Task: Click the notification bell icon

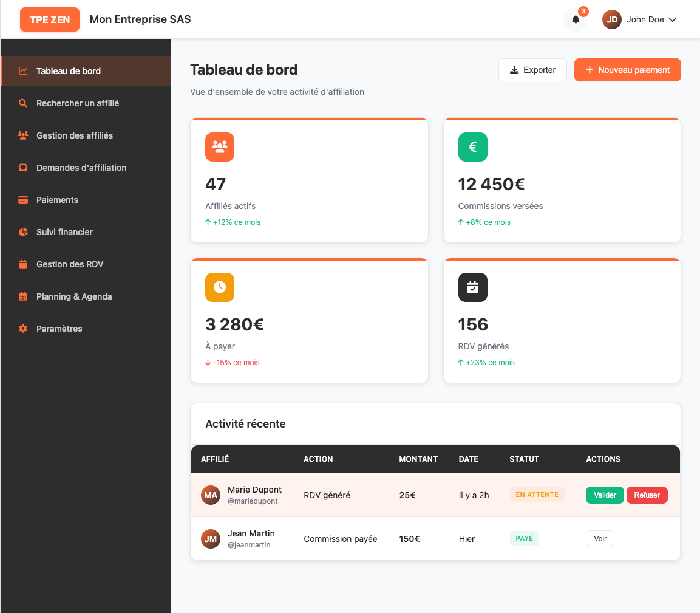Action: click(x=576, y=19)
